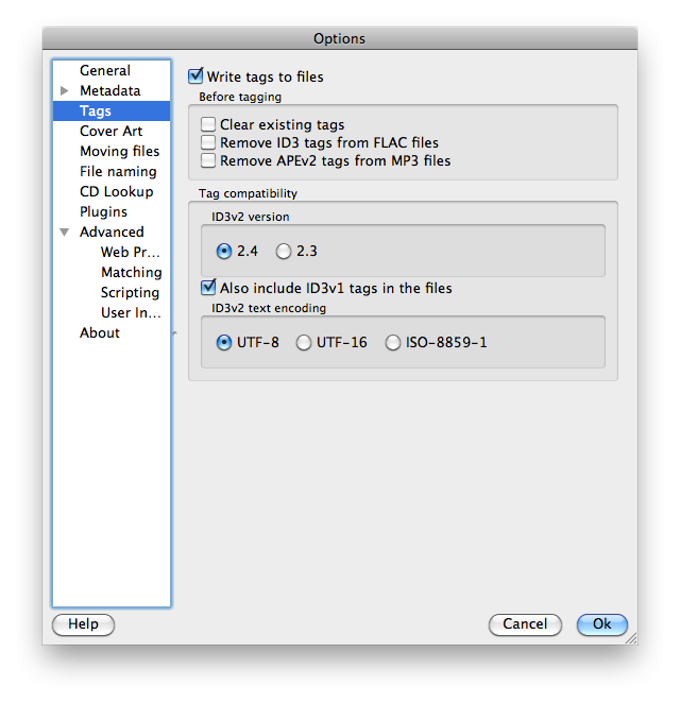Toggle Also include ID3v1 tags checkbox
The image size is (680, 703).
coord(208,287)
